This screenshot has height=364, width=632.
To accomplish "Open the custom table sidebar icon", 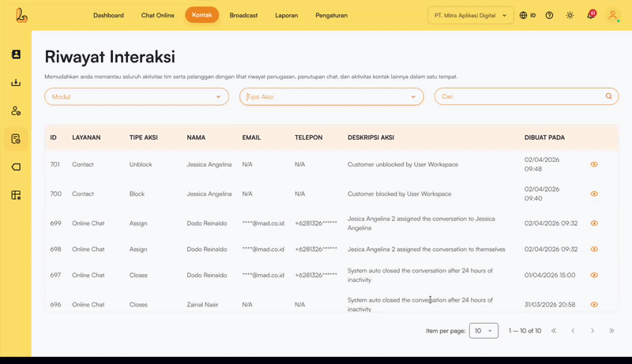I will [x=16, y=195].
